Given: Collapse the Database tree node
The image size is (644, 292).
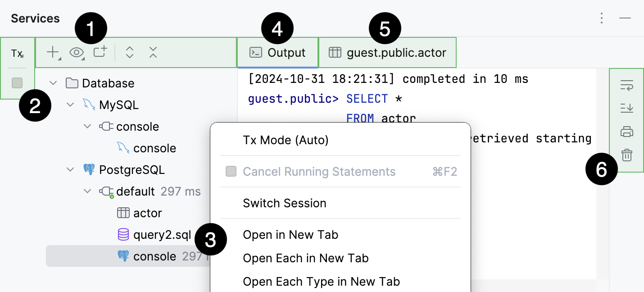Looking at the screenshot, I should click(54, 83).
